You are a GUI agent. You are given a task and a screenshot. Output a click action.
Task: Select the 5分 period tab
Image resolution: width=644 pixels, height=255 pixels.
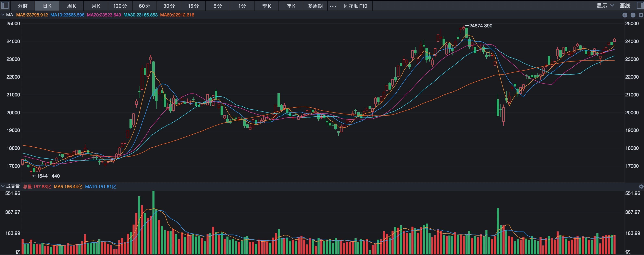coord(218,6)
